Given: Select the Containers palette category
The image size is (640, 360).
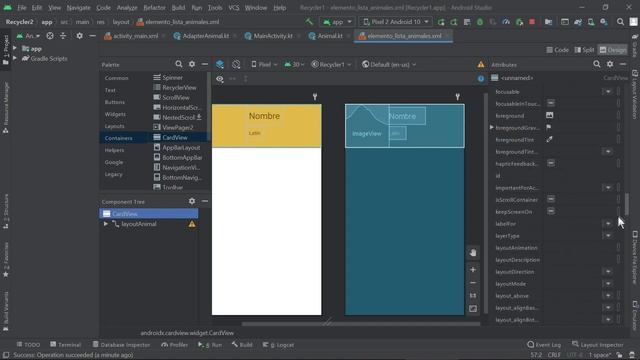Looking at the screenshot, I should (x=118, y=138).
